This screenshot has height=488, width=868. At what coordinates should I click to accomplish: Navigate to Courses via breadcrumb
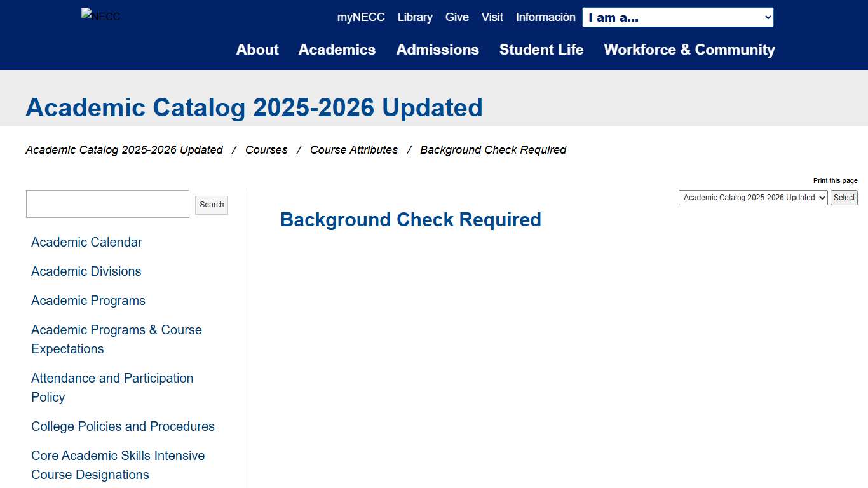click(266, 150)
